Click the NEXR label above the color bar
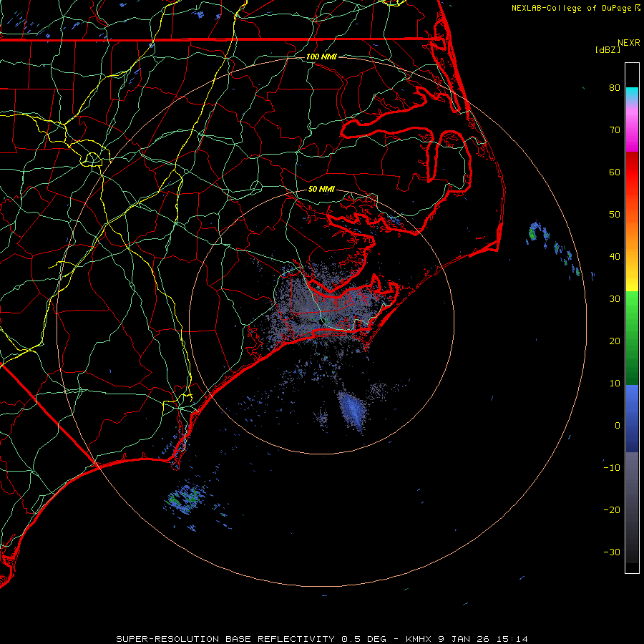Viewport: 644px width, 644px height. click(628, 43)
